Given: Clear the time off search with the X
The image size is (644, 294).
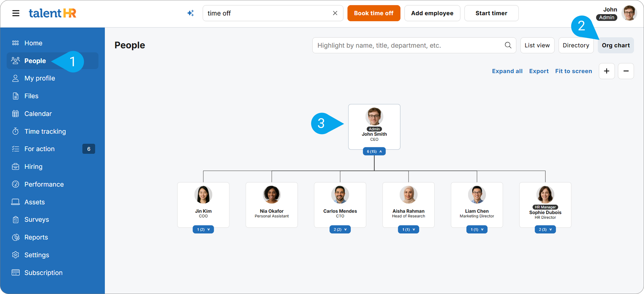Looking at the screenshot, I should (x=335, y=13).
